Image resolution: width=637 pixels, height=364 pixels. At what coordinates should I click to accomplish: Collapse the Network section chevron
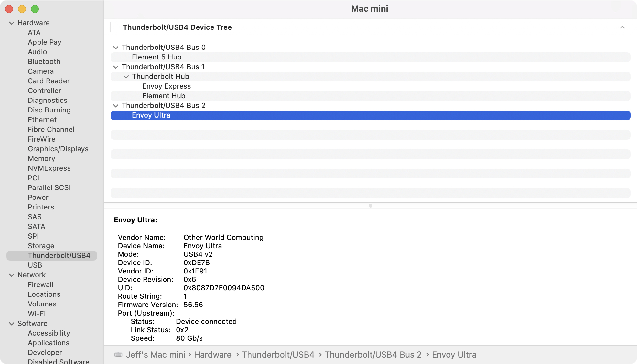click(x=12, y=275)
